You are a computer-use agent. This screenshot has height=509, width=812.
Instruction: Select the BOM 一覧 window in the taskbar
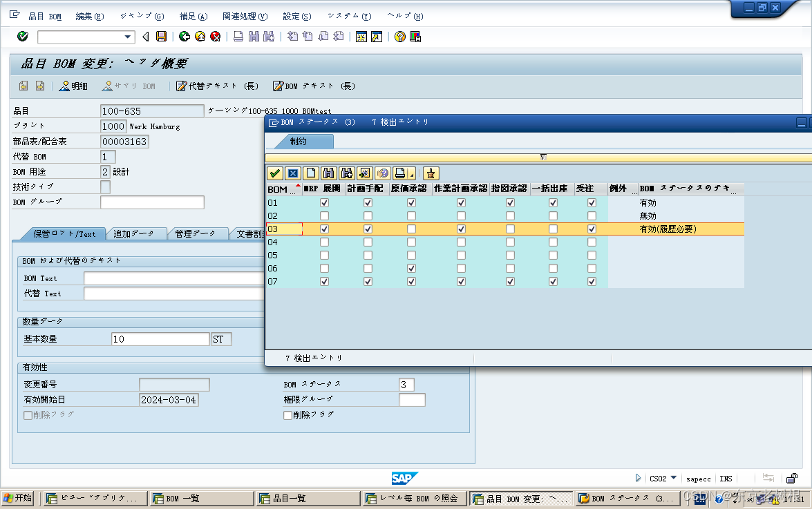201,498
